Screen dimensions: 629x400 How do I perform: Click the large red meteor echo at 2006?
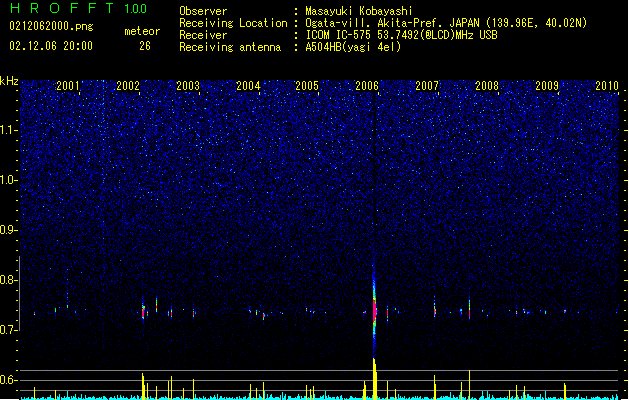point(375,311)
